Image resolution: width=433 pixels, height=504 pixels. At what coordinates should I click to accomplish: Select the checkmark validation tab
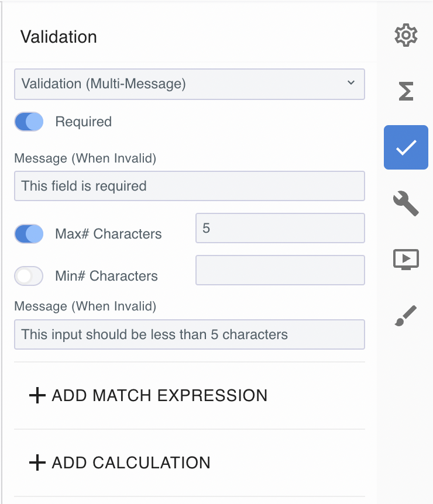406,147
